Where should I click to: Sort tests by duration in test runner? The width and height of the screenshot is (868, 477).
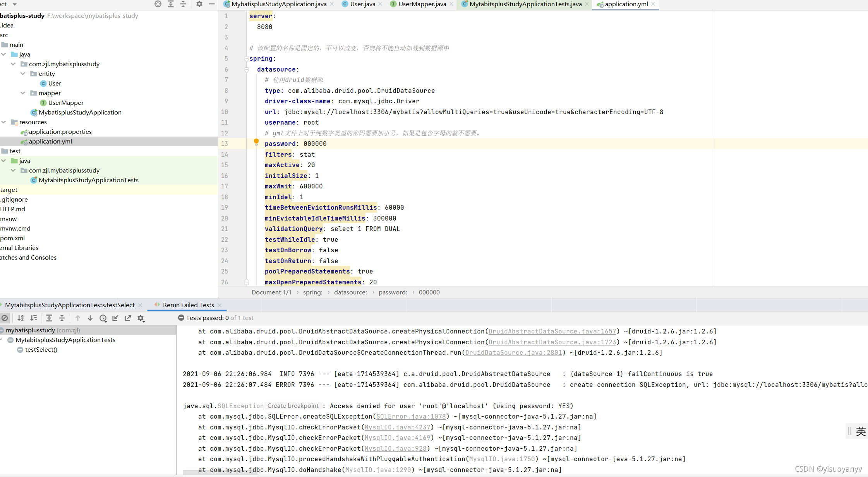[x=34, y=318]
